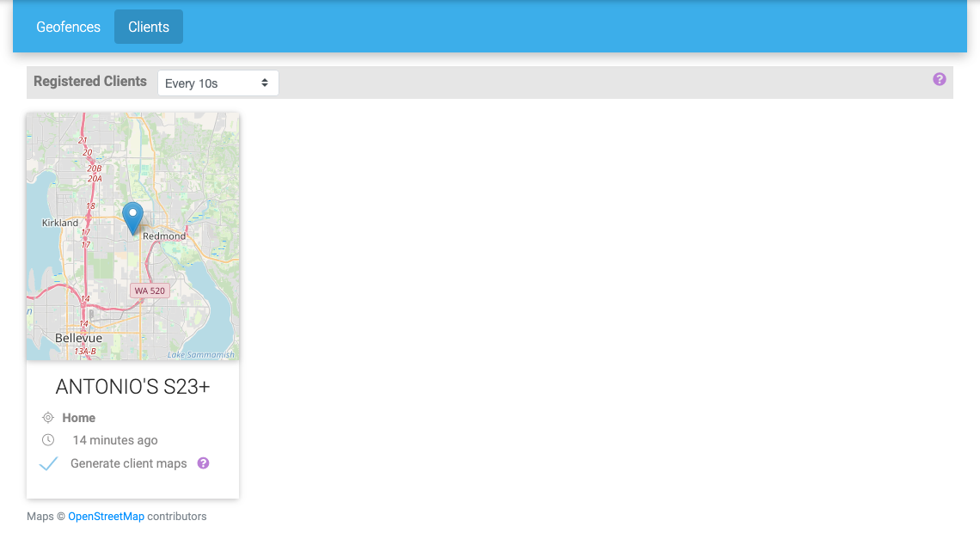Click the clock icon beside 14 minutes ago
This screenshot has height=539, width=980.
(48, 440)
